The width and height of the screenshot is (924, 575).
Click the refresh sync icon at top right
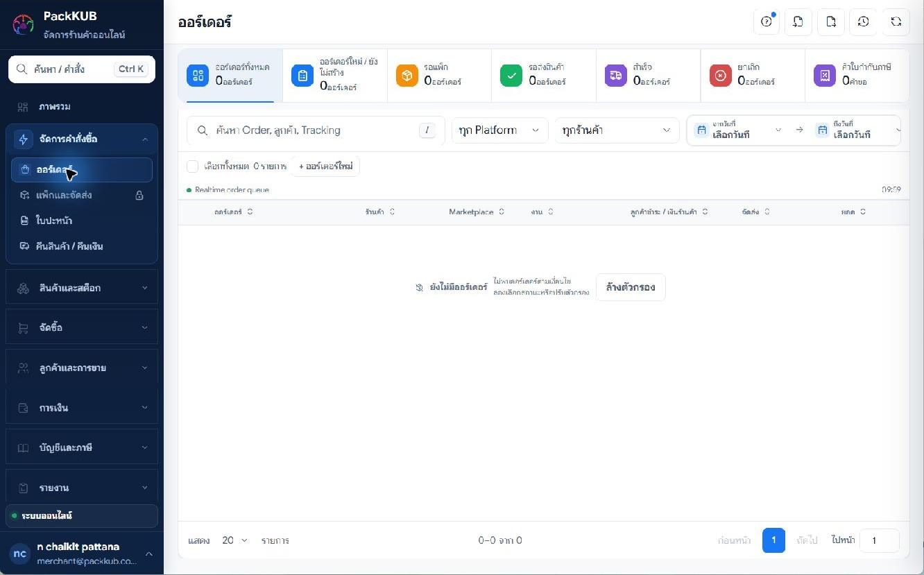point(896,22)
